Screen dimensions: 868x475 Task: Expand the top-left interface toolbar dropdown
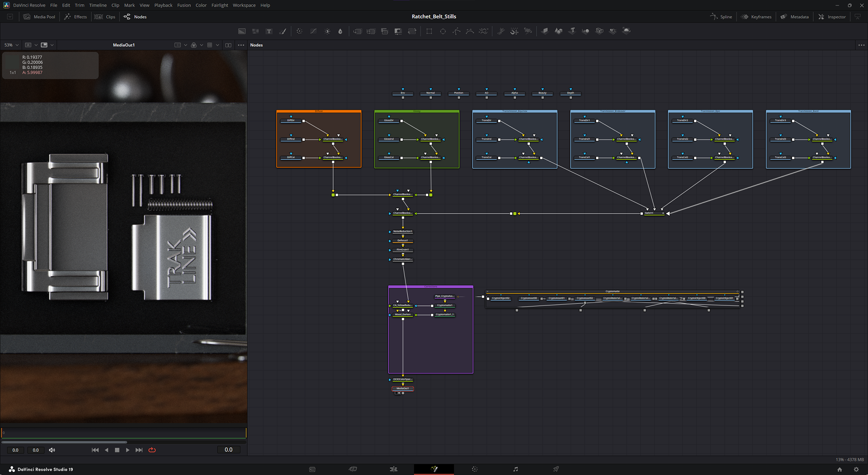point(10,17)
